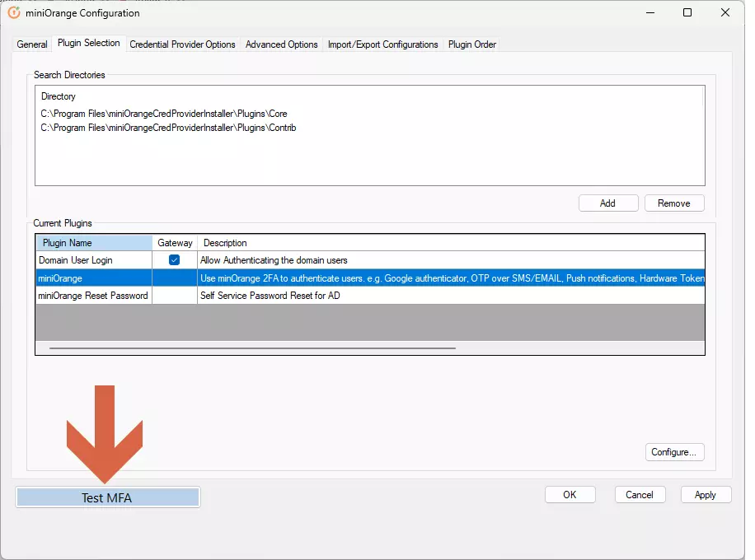Uncheck the Gateway checkbox for Domain User Login
This screenshot has height=560, width=755.
(x=174, y=259)
